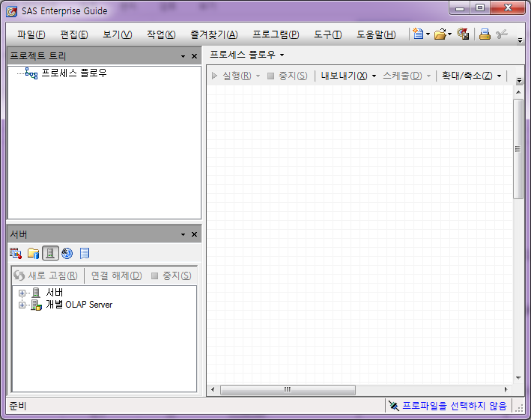The width and height of the screenshot is (531, 420).
Task: Click the horizontal scrollbar left arrow
Action: coord(213,389)
